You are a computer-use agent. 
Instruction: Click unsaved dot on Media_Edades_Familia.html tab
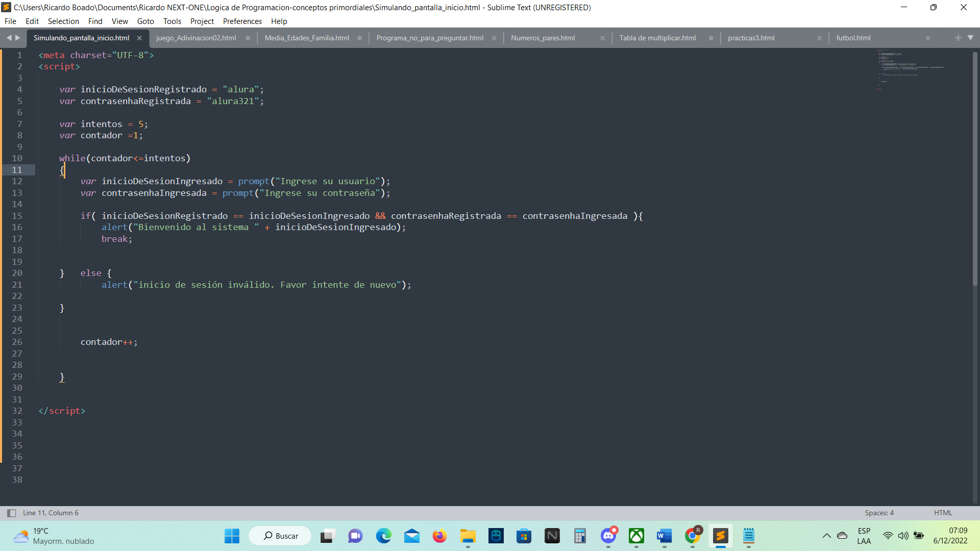pos(359,38)
